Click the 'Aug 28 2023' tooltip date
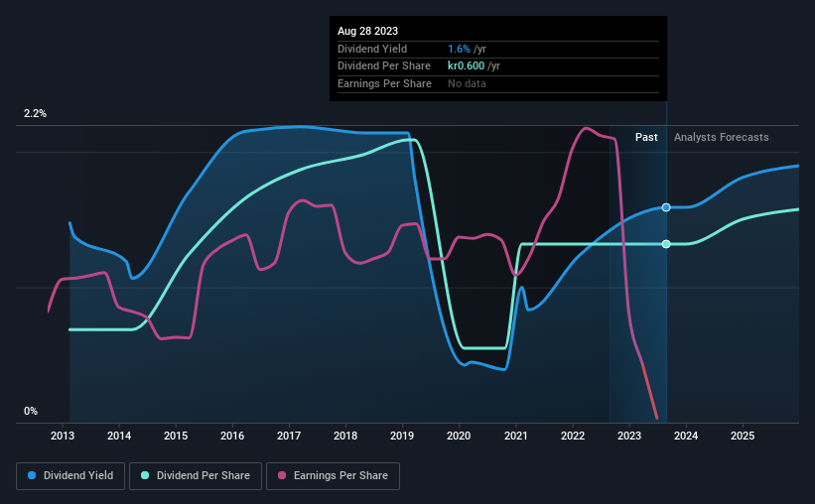Image resolution: width=815 pixels, height=504 pixels. pos(367,31)
